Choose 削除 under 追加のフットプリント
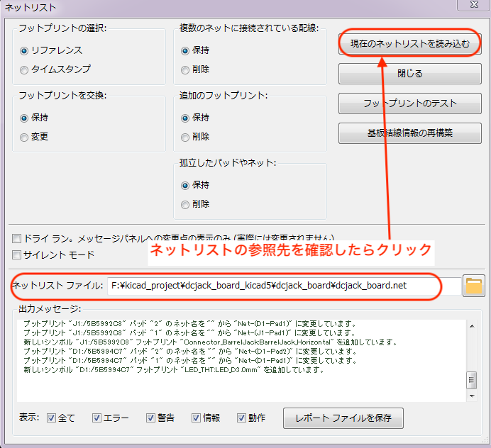Viewport: 491px width, 448px height. 185,137
